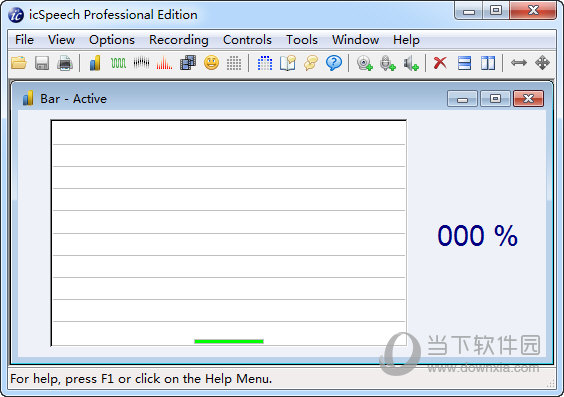Open the red spectrum histogram icon

tap(164, 63)
